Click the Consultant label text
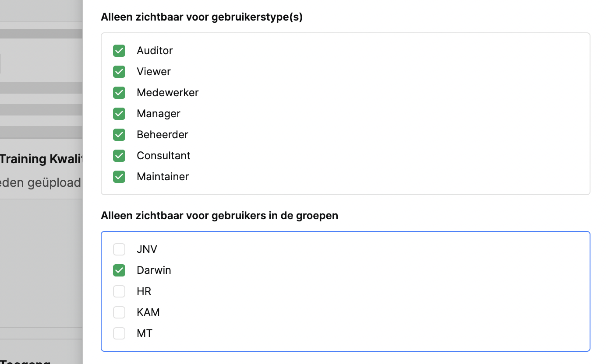 click(x=163, y=156)
